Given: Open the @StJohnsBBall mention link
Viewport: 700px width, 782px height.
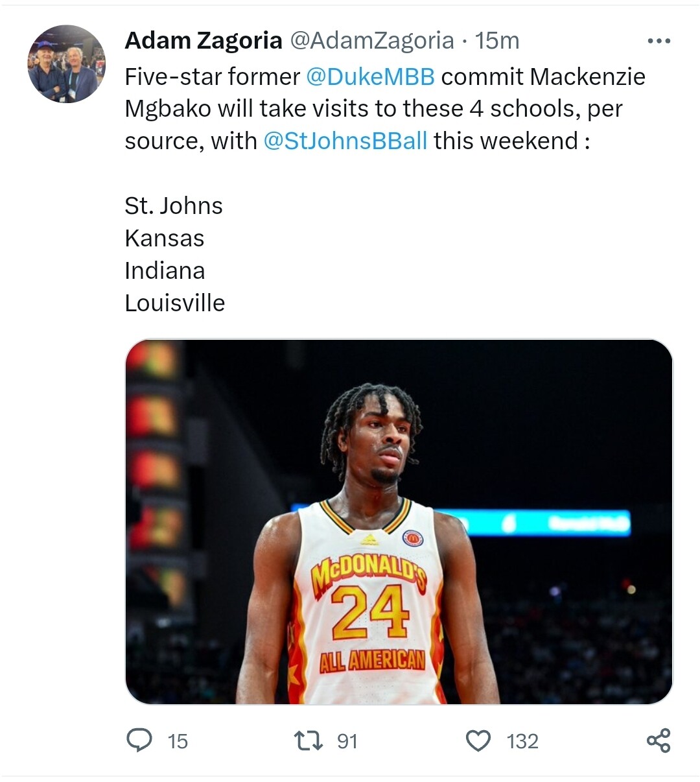Looking at the screenshot, I should point(345,141).
